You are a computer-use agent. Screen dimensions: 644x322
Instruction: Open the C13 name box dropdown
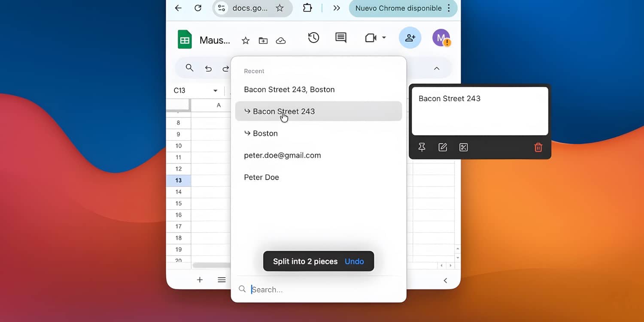[x=215, y=91]
